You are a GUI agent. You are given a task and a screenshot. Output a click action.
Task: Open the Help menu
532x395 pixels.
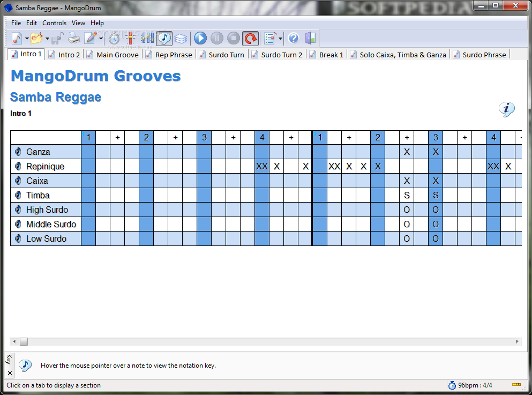97,23
